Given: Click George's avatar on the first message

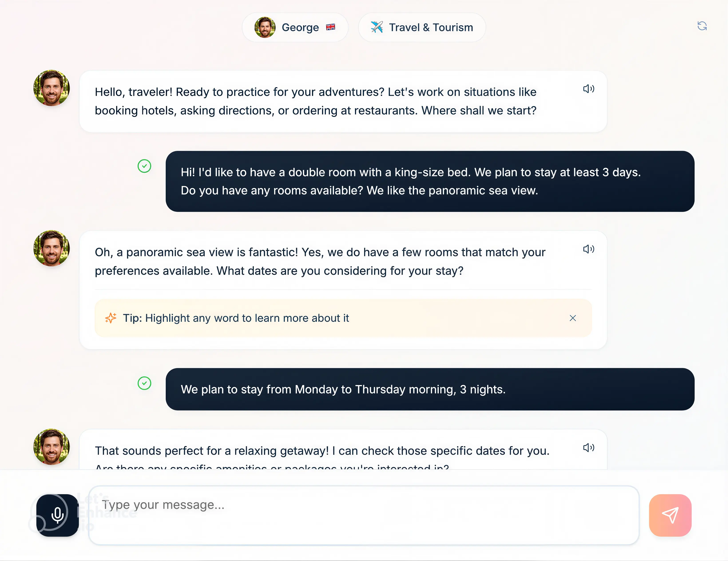Looking at the screenshot, I should point(51,88).
